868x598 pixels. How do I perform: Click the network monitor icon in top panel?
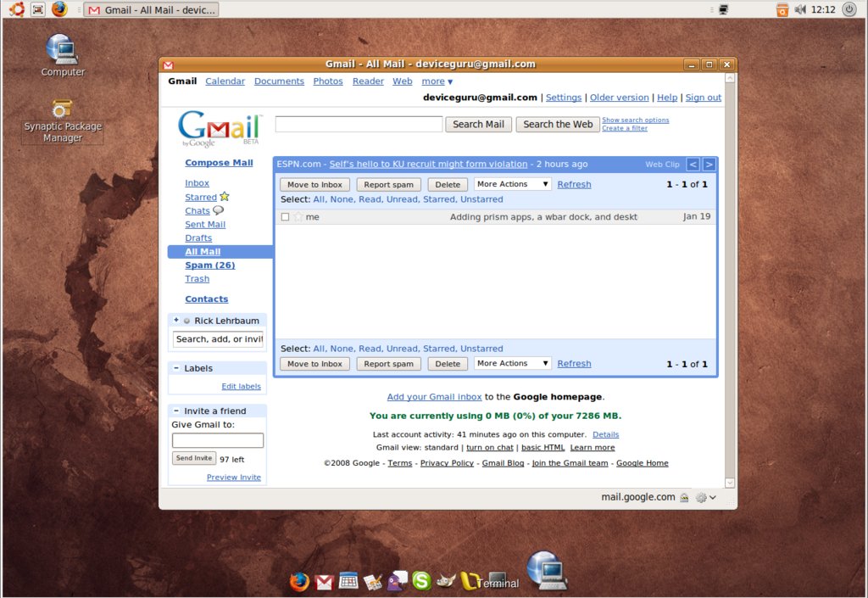(x=723, y=9)
